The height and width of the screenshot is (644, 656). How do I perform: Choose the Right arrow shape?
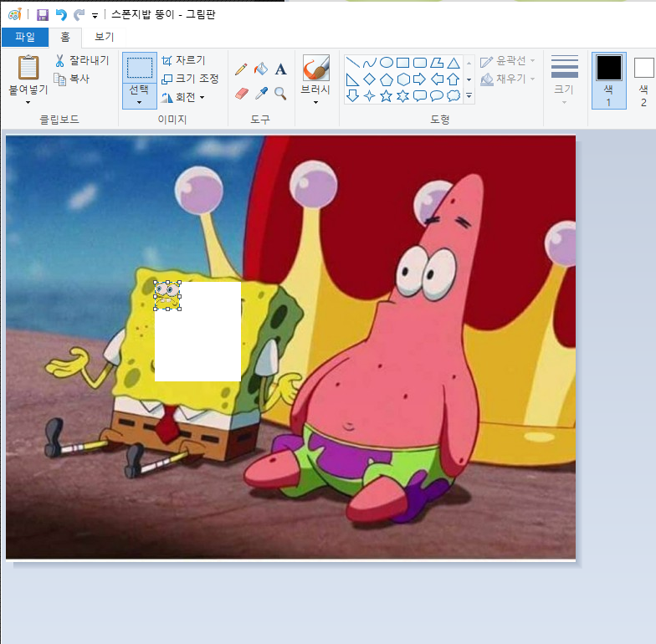coord(420,79)
